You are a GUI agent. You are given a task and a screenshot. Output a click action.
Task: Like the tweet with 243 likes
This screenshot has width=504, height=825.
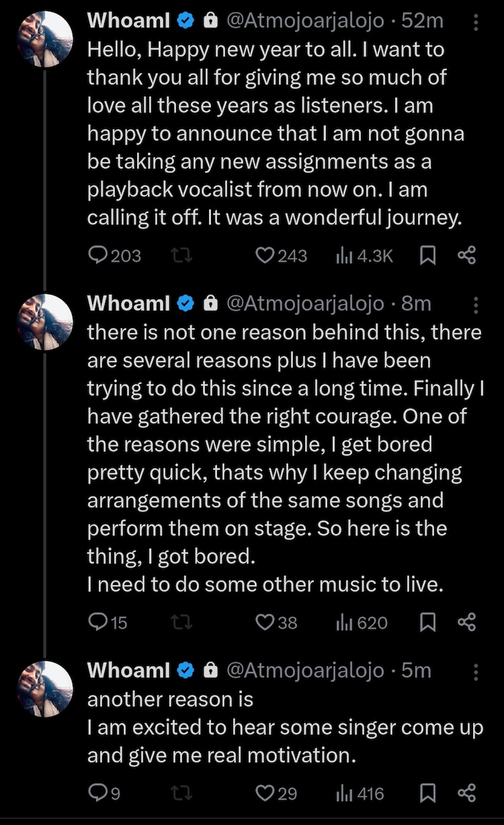pos(266,256)
